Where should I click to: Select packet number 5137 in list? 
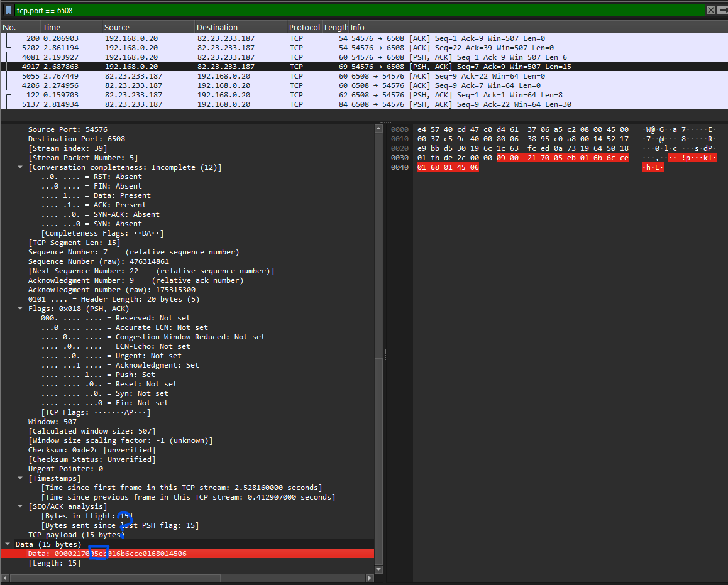(x=189, y=104)
